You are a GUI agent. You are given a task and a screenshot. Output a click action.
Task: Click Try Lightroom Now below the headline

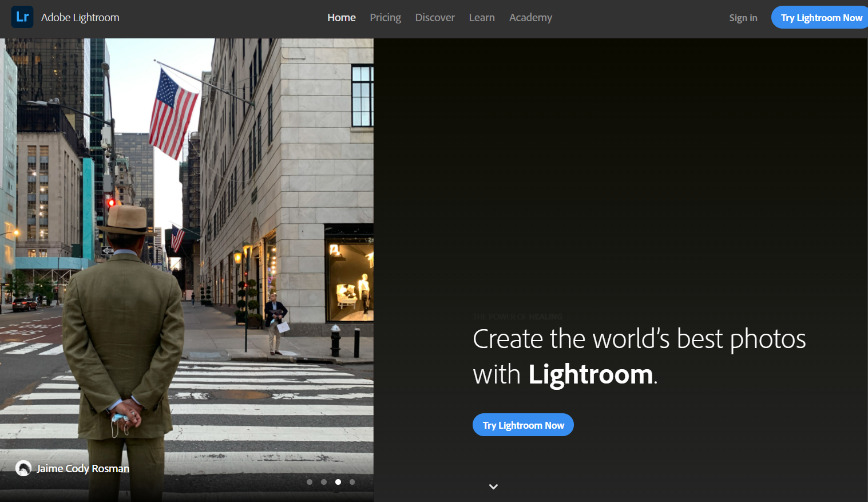point(523,425)
